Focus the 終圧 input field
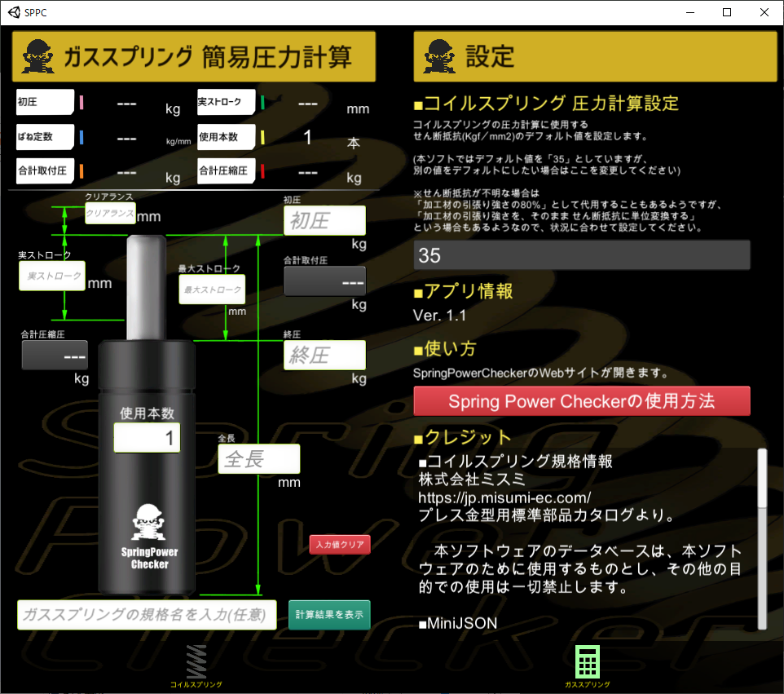This screenshot has height=694, width=784. click(x=324, y=356)
